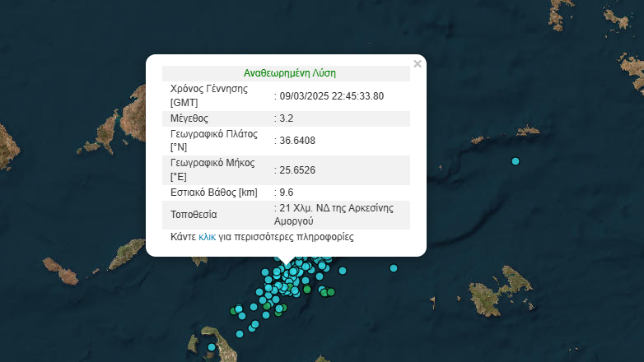The image size is (644, 362).
Task: Click the "Τοποθεσία" row label
Action: pos(194,215)
